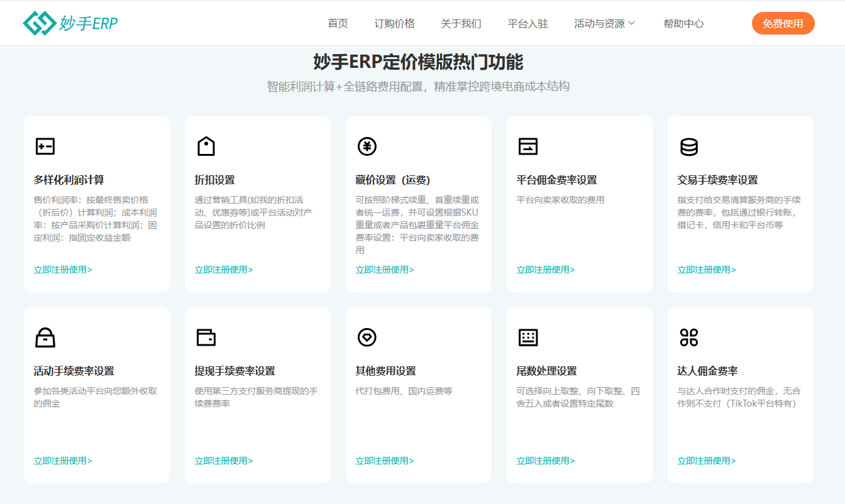845x504 pixels.
Task: Click the 多样化利润计算 calculator icon
Action: (45, 146)
